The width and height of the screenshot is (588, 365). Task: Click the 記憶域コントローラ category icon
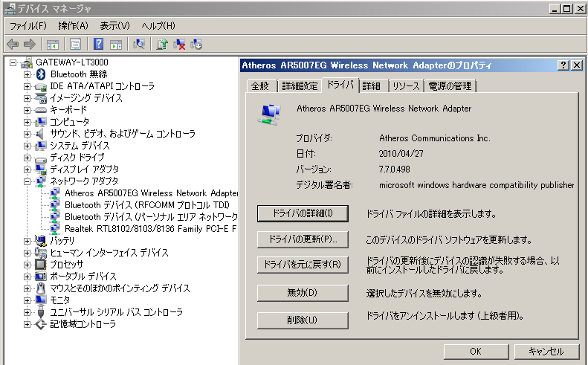coord(40,324)
